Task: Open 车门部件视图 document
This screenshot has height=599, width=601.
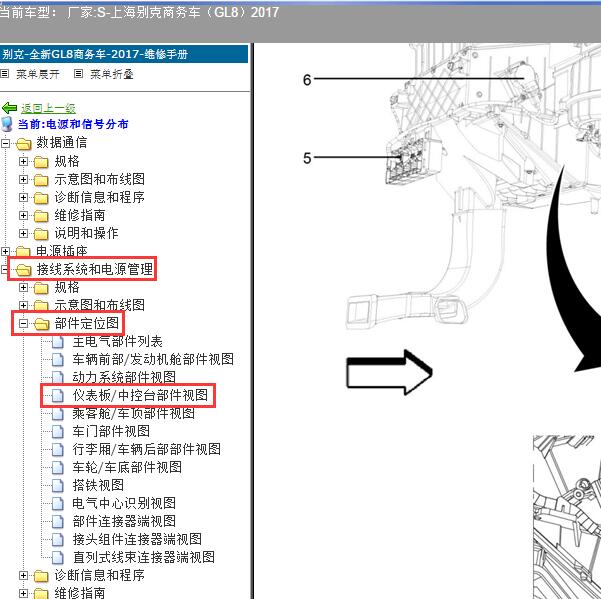Action: coord(111,431)
